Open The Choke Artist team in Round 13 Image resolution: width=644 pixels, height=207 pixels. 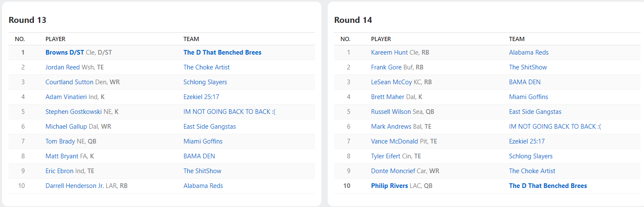206,67
